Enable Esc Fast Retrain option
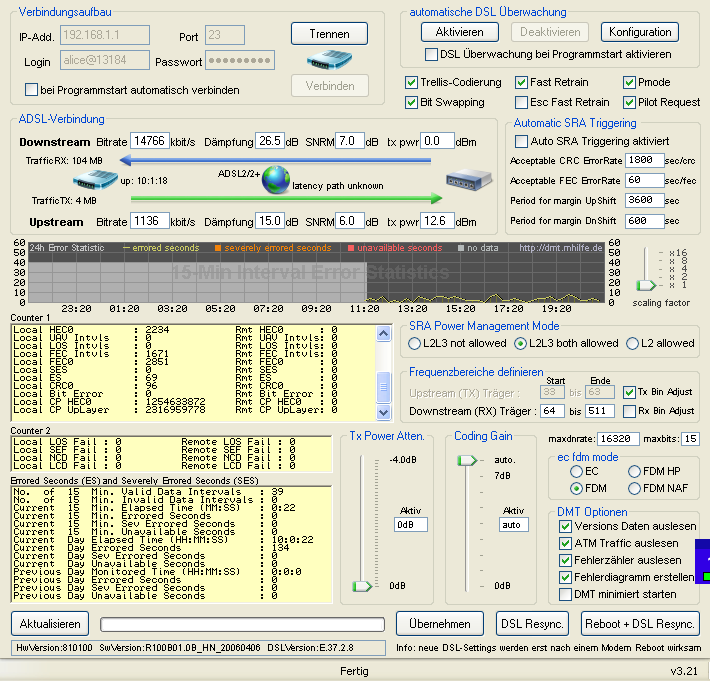This screenshot has width=710, height=681. pyautogui.click(x=522, y=102)
